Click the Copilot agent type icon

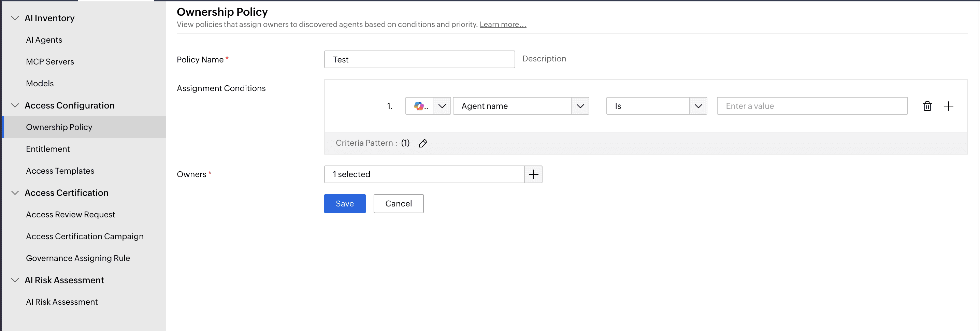(x=419, y=106)
